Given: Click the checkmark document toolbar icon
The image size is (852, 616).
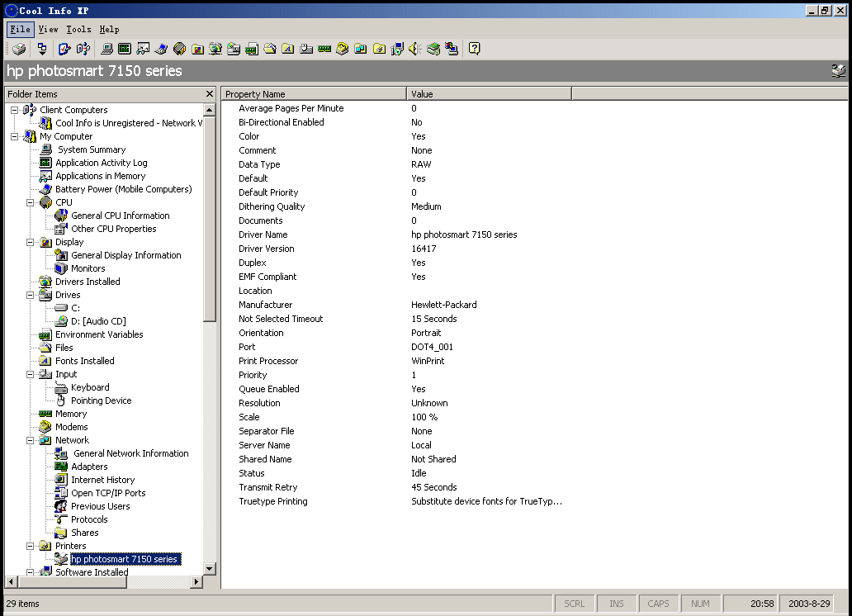Looking at the screenshot, I should click(64, 49).
